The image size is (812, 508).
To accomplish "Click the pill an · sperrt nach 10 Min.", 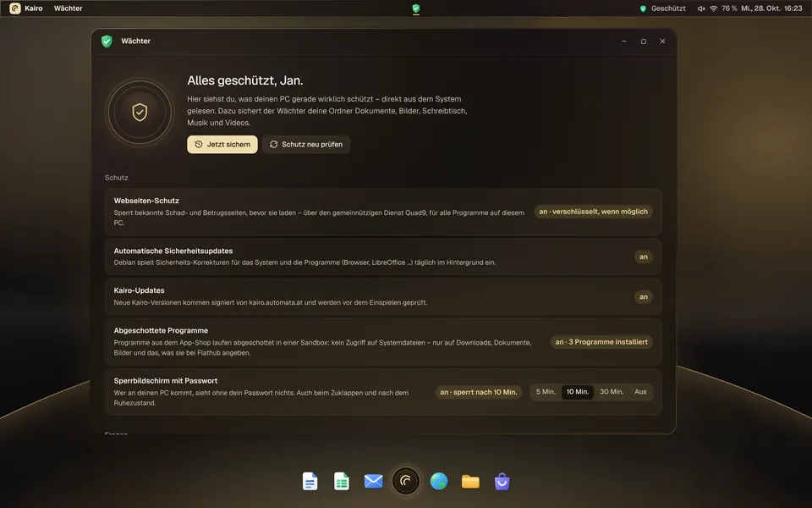I will coord(479,392).
